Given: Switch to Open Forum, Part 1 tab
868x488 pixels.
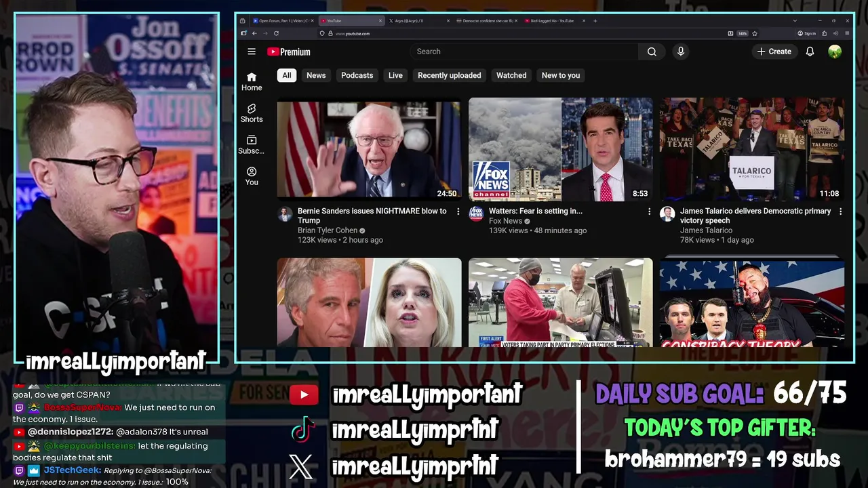Looking at the screenshot, I should 283,21.
